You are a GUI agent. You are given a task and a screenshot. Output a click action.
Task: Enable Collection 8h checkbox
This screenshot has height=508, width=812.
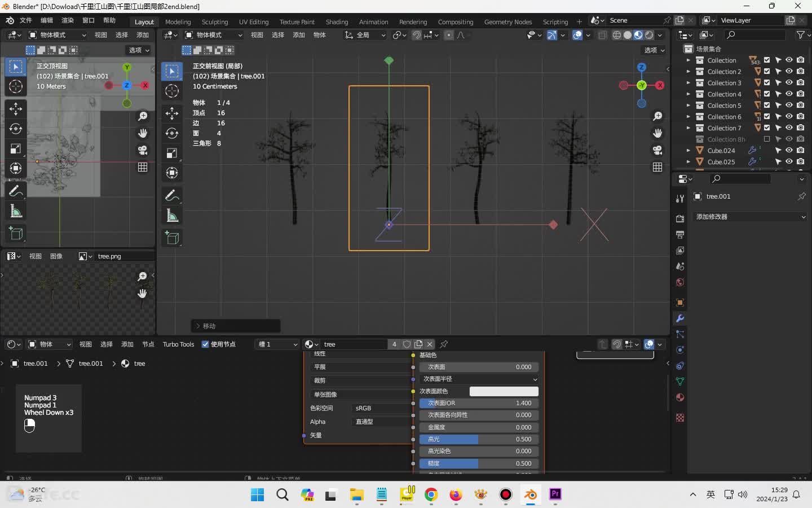767,139
